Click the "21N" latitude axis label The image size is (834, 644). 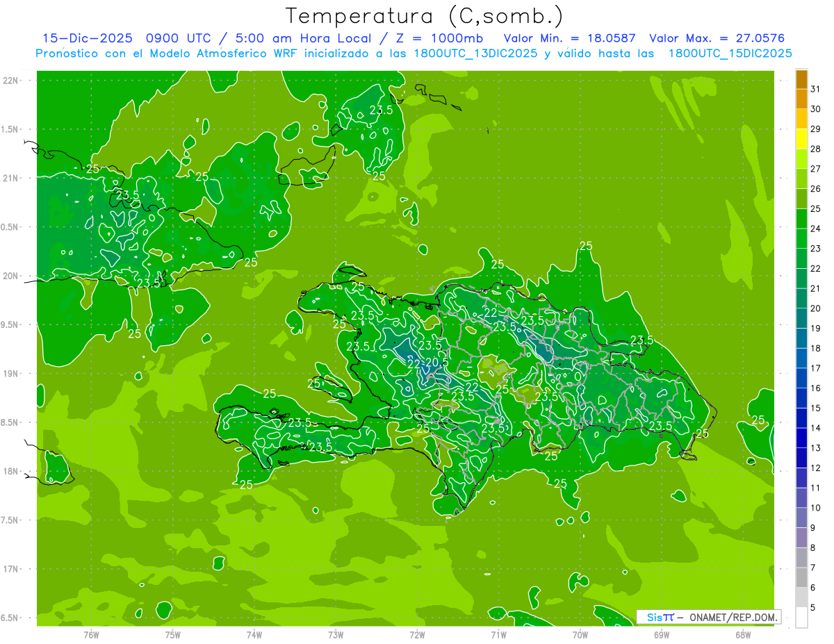(10, 178)
